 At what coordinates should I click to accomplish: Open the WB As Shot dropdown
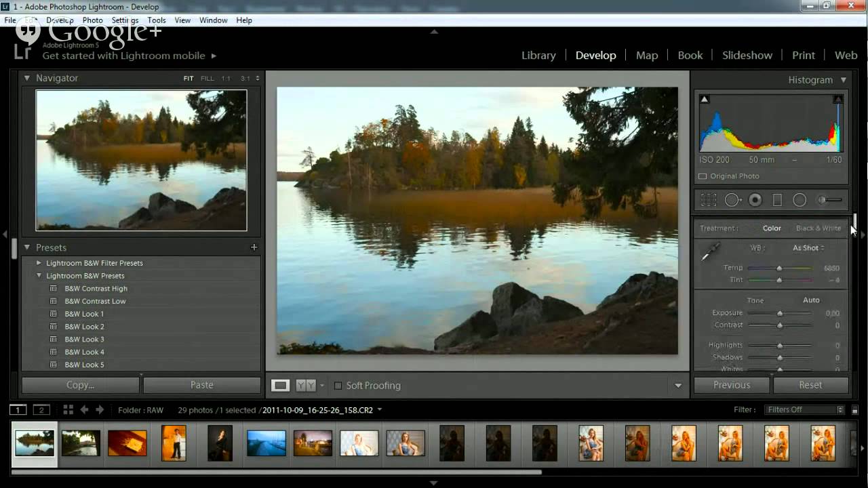click(808, 248)
